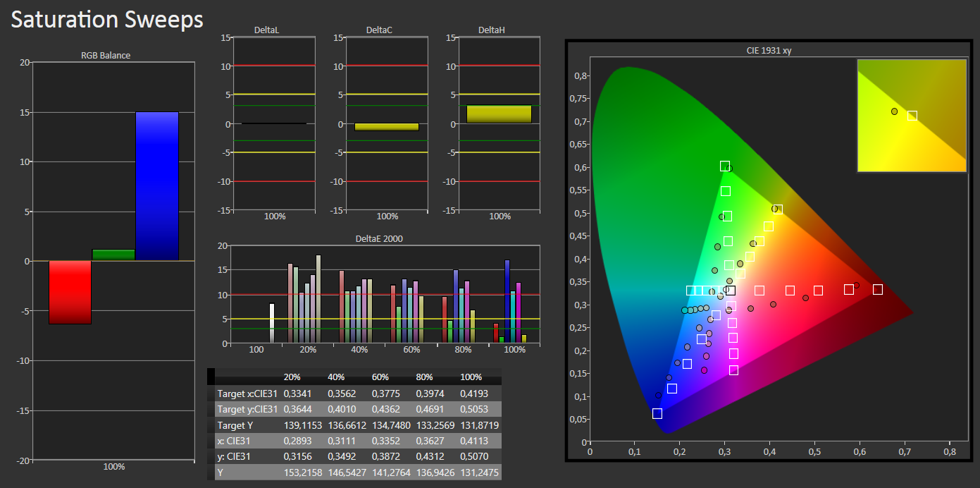This screenshot has width=980, height=488.
Task: Select the yellow 100% target square on CIE diagram
Action: click(778, 209)
